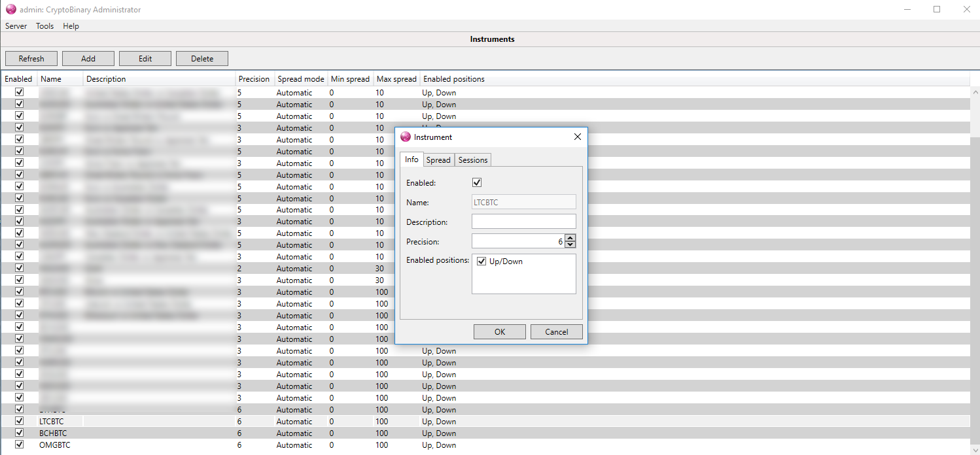Open the Help menu
This screenshot has height=455, width=980.
pyautogui.click(x=71, y=26)
